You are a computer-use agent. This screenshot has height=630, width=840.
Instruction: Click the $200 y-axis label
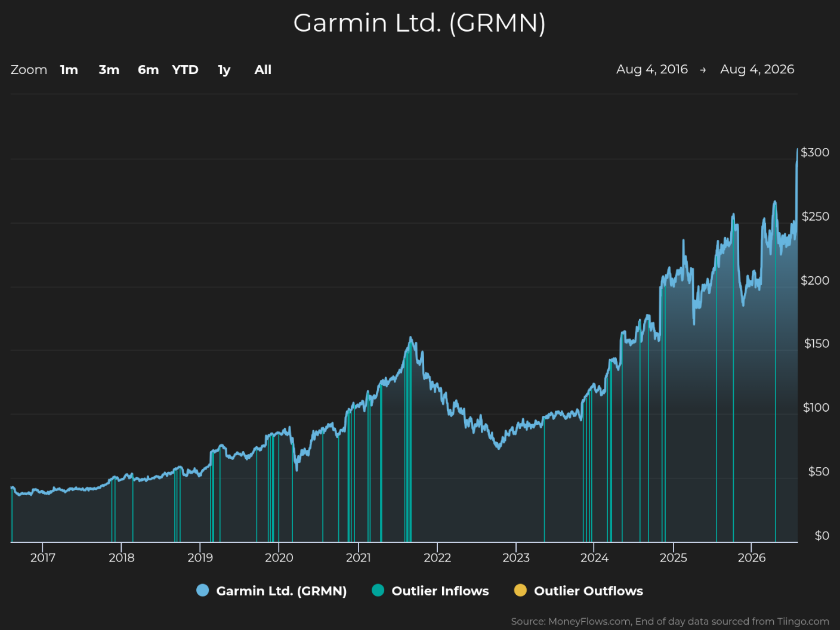click(x=815, y=280)
